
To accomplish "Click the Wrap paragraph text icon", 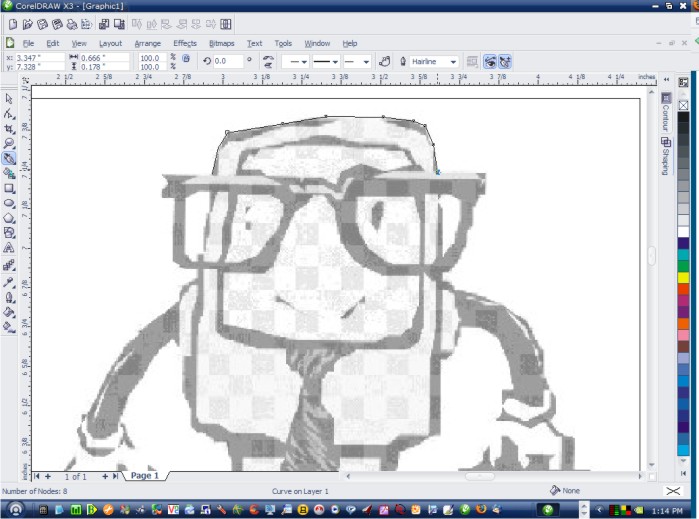I will (472, 62).
